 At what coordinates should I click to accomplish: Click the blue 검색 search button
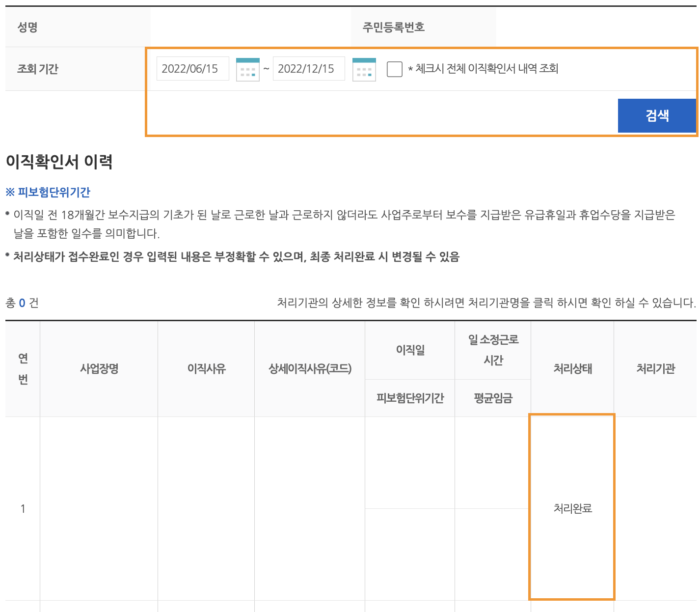click(x=657, y=115)
